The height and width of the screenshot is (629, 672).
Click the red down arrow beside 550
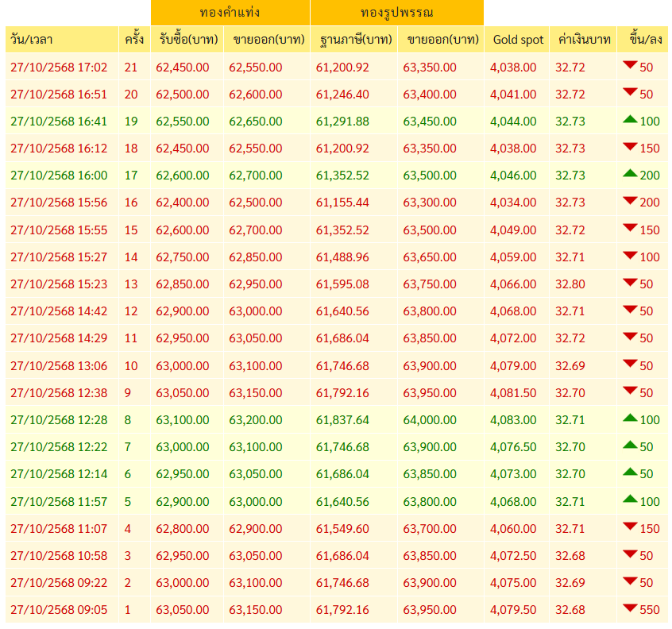pyautogui.click(x=630, y=608)
